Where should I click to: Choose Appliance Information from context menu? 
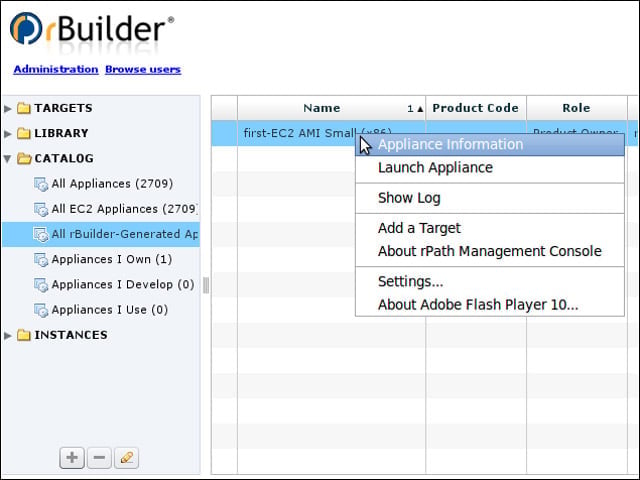(490, 144)
